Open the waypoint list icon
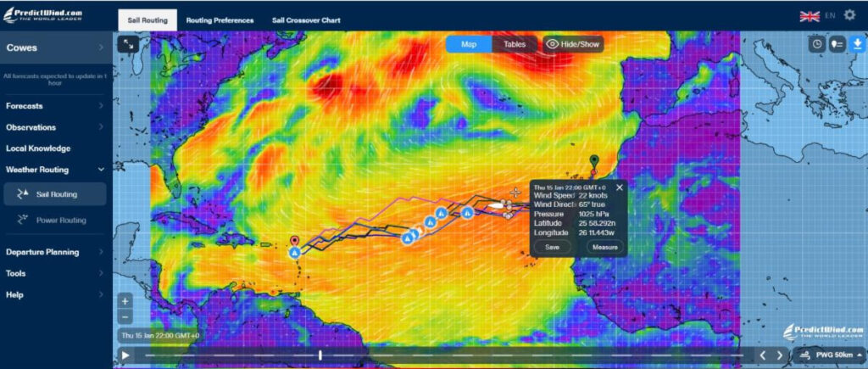This screenshot has width=868, height=369. click(837, 44)
